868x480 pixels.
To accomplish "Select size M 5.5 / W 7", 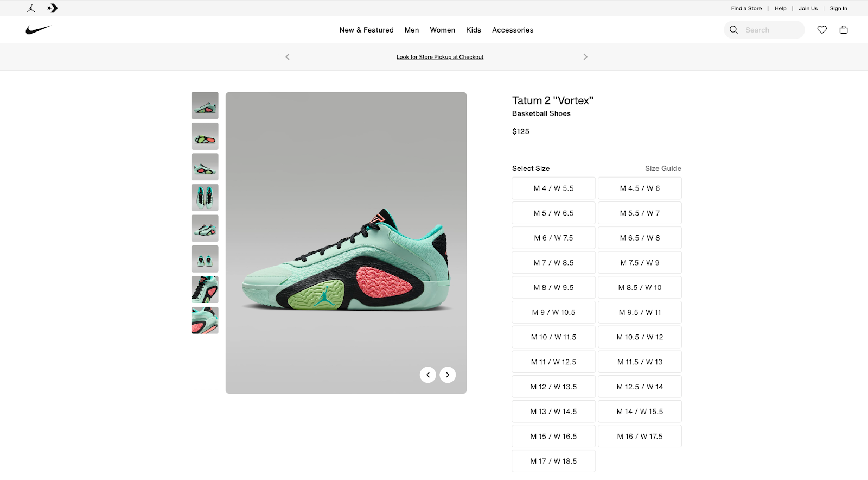I will pos(640,213).
